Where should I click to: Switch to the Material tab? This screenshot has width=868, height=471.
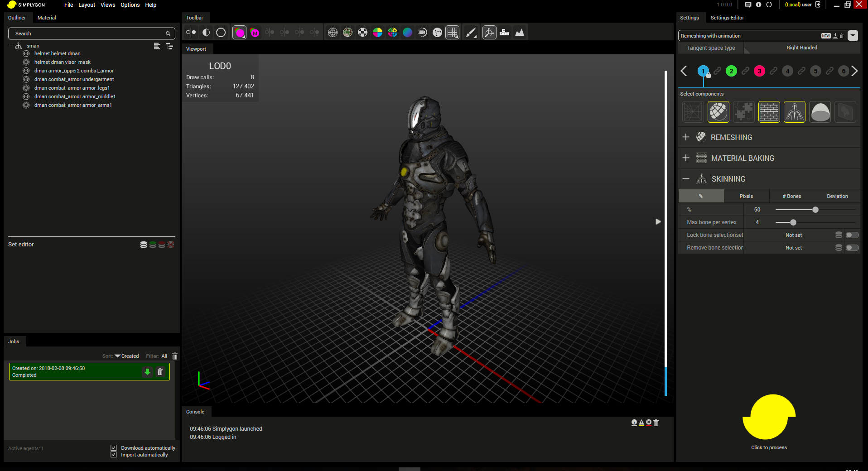pyautogui.click(x=47, y=18)
